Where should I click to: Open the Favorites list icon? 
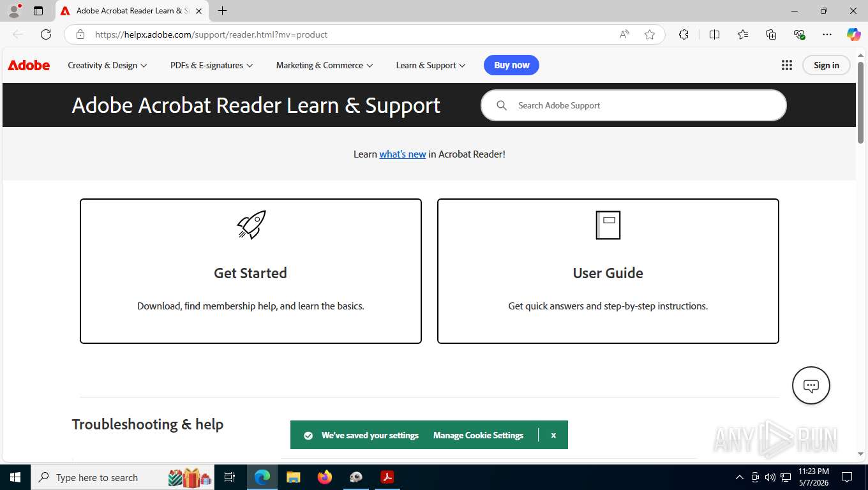743,34
